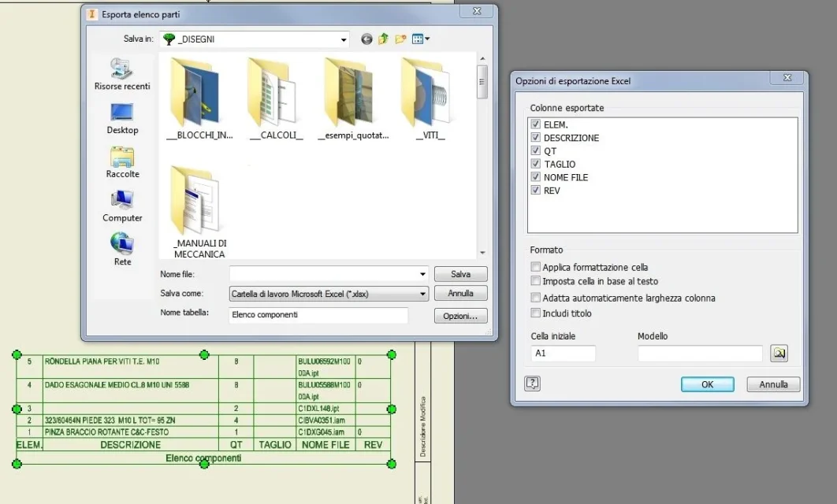This screenshot has width=837, height=504.
Task: Enable Applica formattazione cella
Action: pyautogui.click(x=535, y=267)
